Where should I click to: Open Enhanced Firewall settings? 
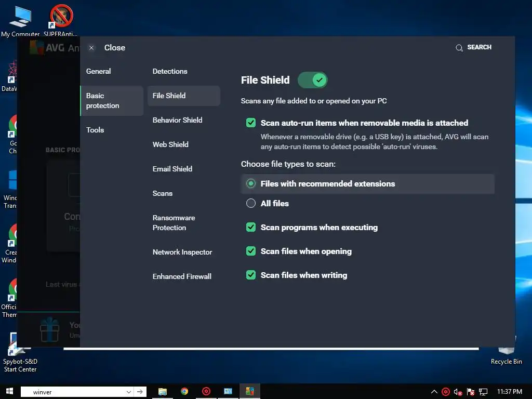pos(182,276)
